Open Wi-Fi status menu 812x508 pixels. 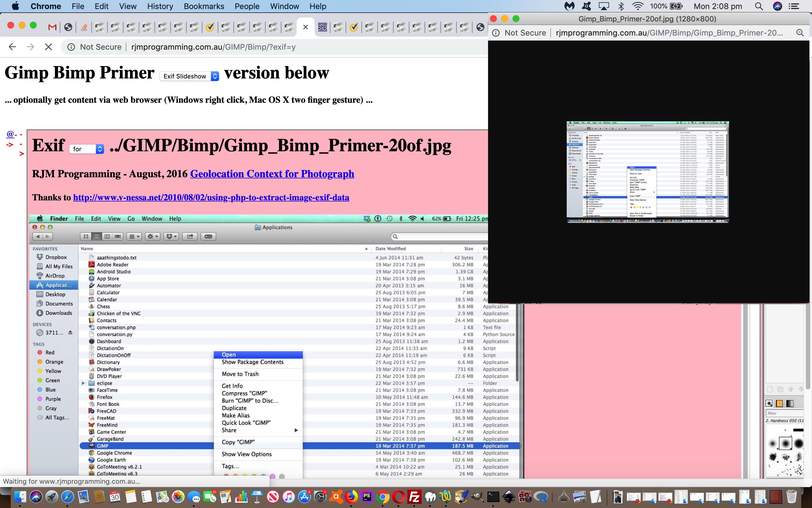coord(637,6)
